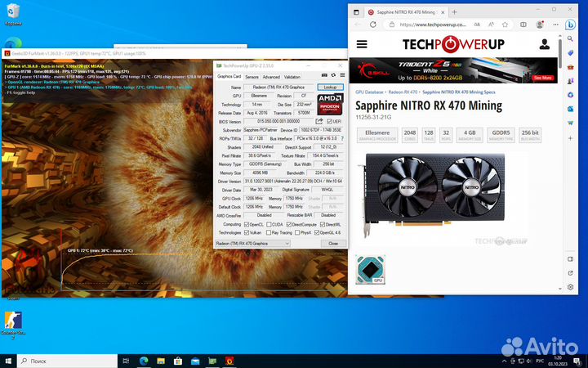Open a new tab in Edge
The height and width of the screenshot is (368, 588).
tap(454, 12)
